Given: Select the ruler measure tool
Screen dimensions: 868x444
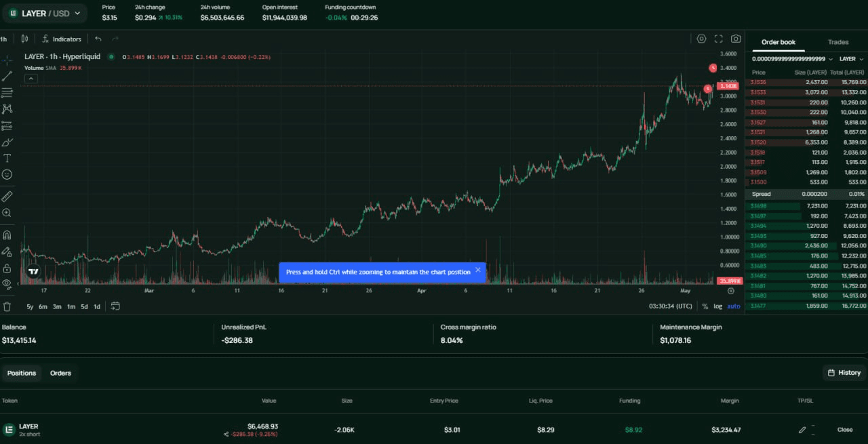Looking at the screenshot, I should (7, 196).
